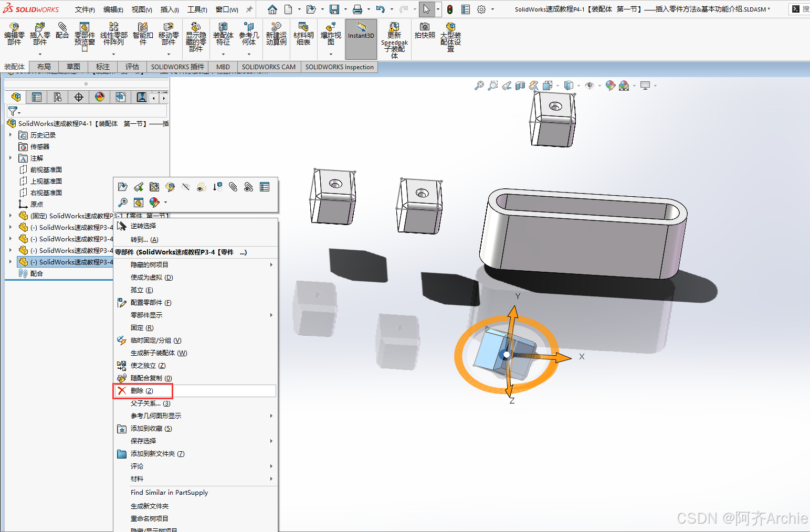Click Exploded View (爆炸视图) icon

pos(331,34)
